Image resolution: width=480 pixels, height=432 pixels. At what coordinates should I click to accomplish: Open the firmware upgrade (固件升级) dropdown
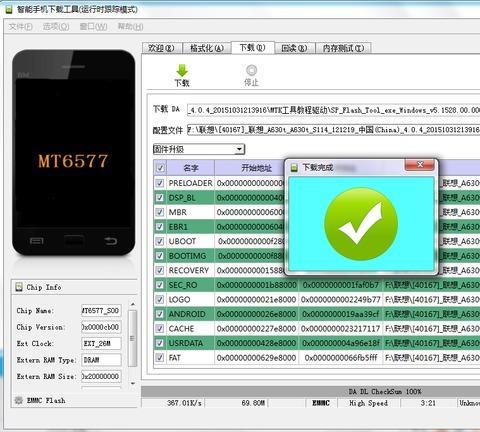[199, 149]
